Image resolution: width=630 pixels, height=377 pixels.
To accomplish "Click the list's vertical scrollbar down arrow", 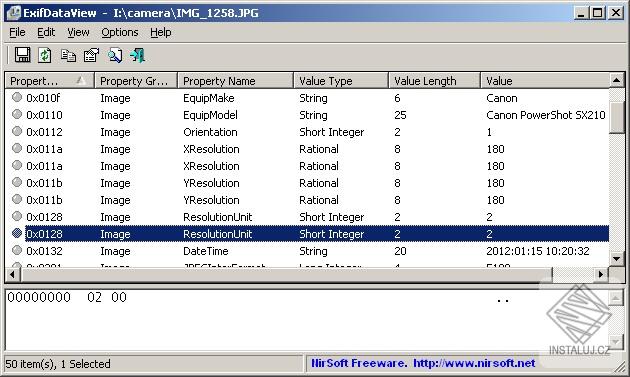I will [616, 258].
